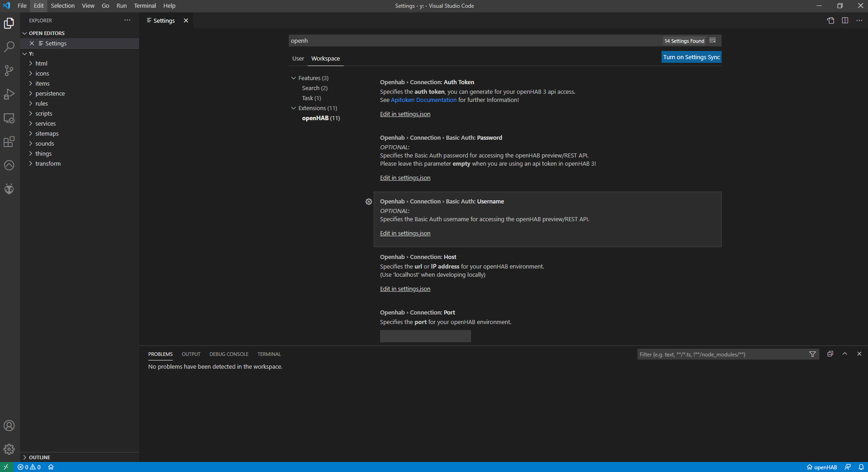Open the Remote Explorer view

(9, 118)
